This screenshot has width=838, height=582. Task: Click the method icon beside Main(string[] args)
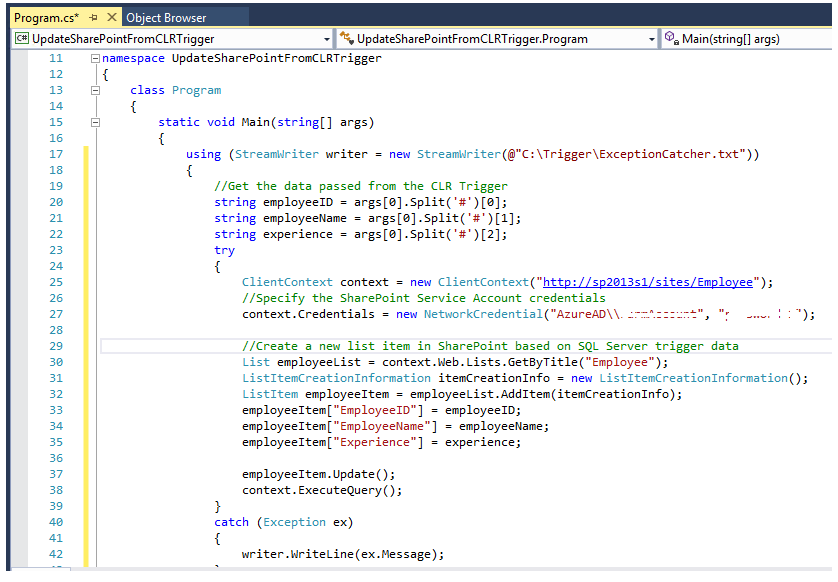tap(671, 38)
